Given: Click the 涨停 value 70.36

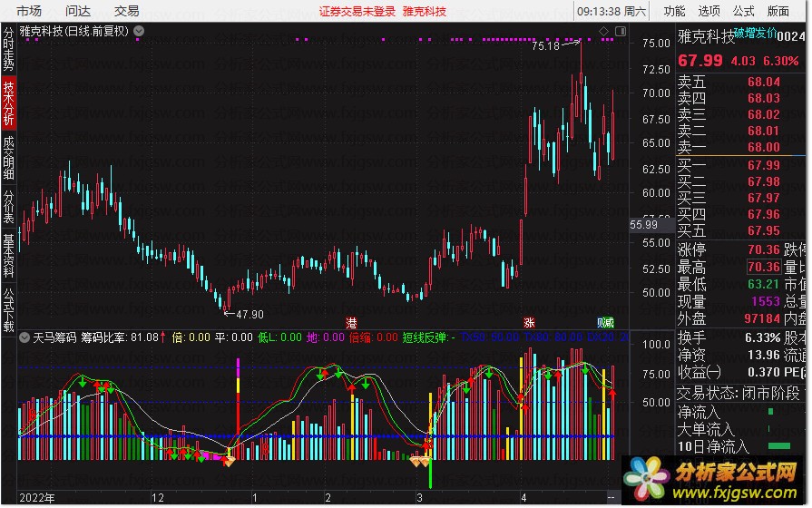Looking at the screenshot, I should point(763,249).
